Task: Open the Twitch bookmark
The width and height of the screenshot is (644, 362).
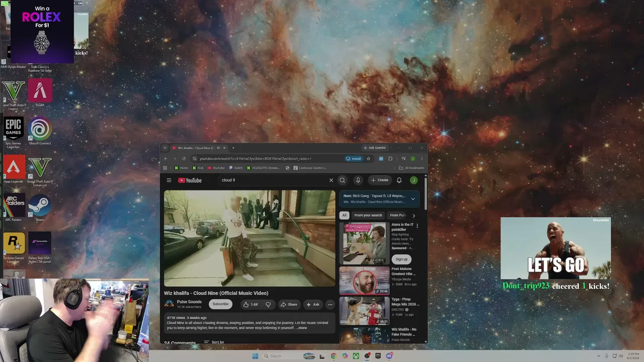Action: [235, 168]
